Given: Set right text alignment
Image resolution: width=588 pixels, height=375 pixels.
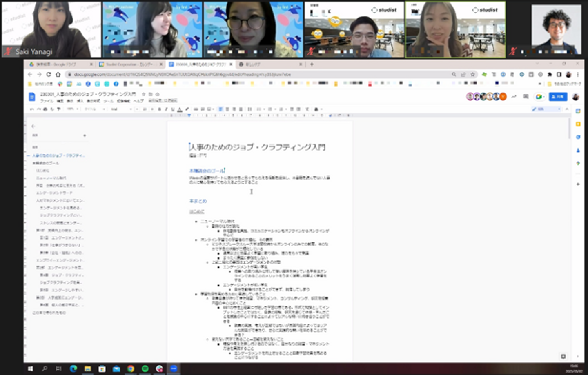Looking at the screenshot, I should tap(234, 109).
